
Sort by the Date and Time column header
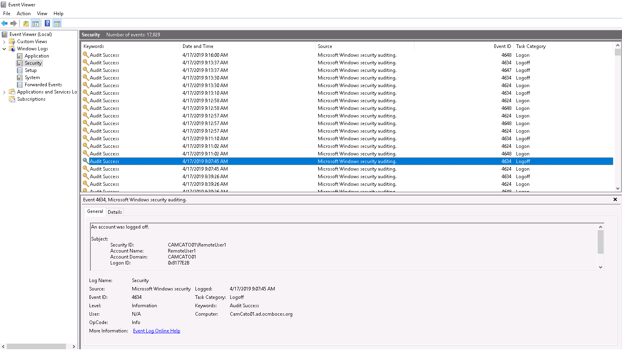pos(247,46)
